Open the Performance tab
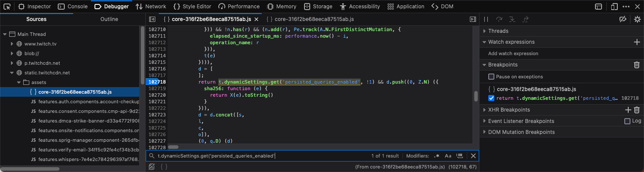644x172 pixels. point(239,7)
